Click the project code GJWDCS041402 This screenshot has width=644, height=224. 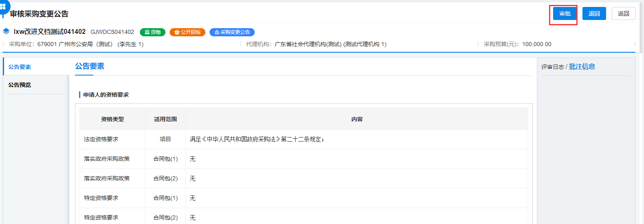point(112,32)
